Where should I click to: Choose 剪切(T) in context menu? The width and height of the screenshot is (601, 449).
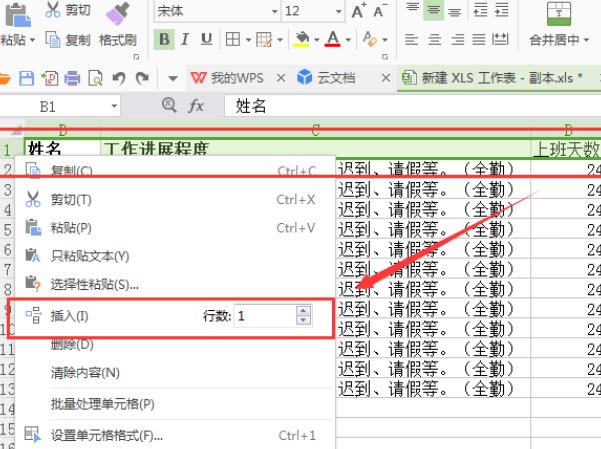175,200
